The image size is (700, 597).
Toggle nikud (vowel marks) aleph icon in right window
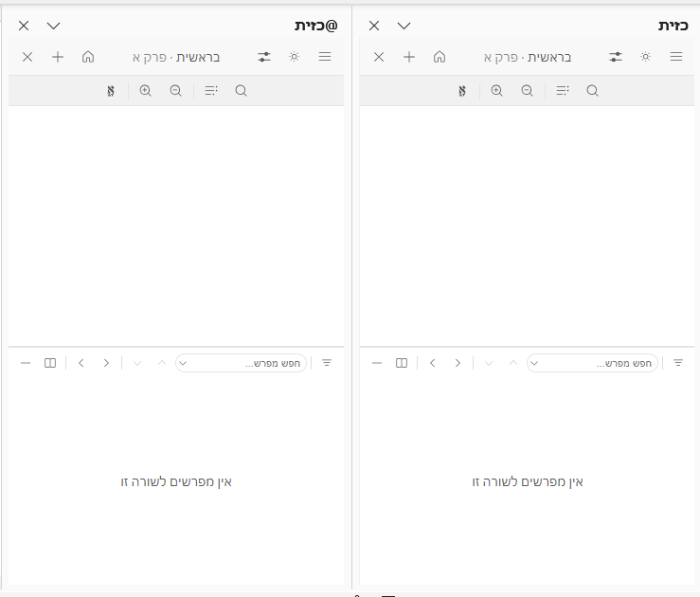click(462, 91)
